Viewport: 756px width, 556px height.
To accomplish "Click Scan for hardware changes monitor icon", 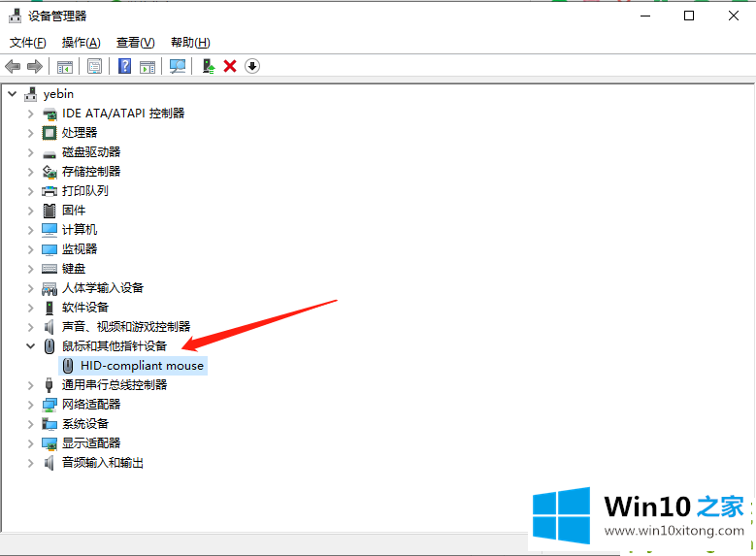I will 178,66.
